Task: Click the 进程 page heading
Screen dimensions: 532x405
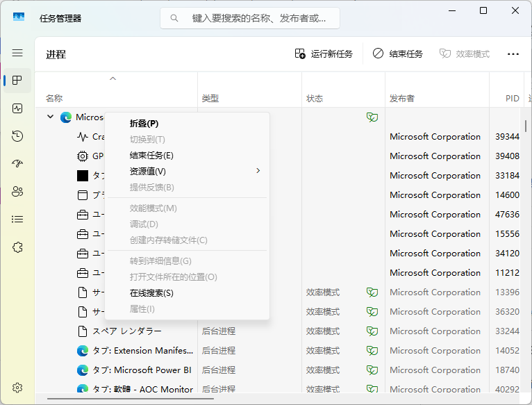Action: 56,54
